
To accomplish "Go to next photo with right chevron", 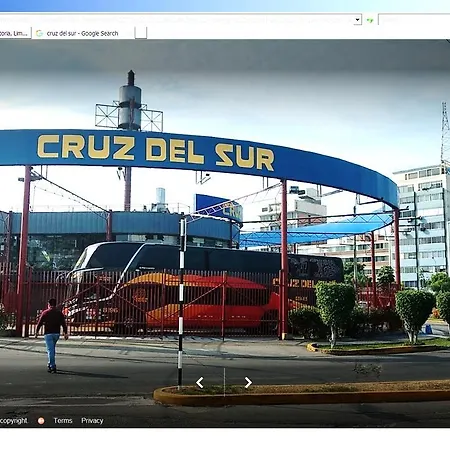I will point(248,382).
